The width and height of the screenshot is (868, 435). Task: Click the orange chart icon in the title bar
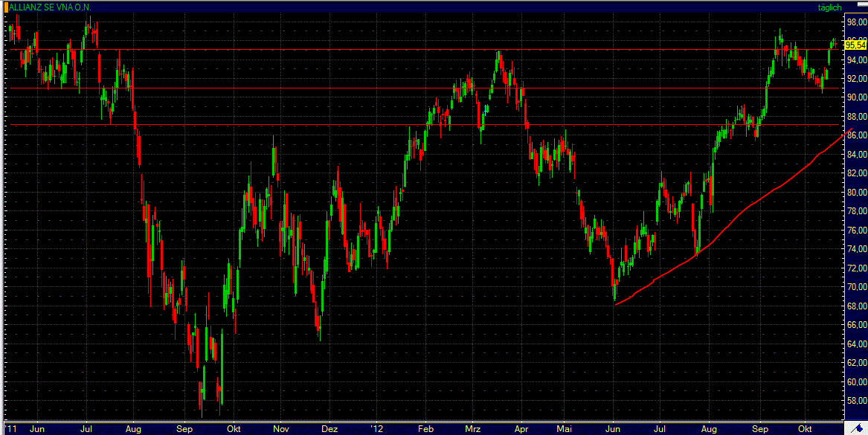click(7, 6)
